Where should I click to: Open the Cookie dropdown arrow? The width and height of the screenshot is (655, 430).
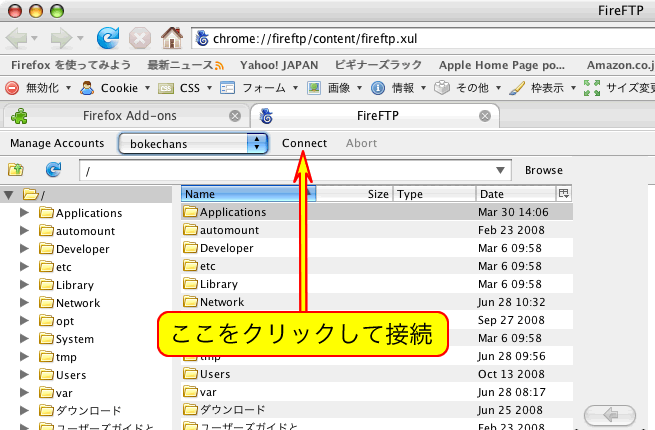click(147, 88)
